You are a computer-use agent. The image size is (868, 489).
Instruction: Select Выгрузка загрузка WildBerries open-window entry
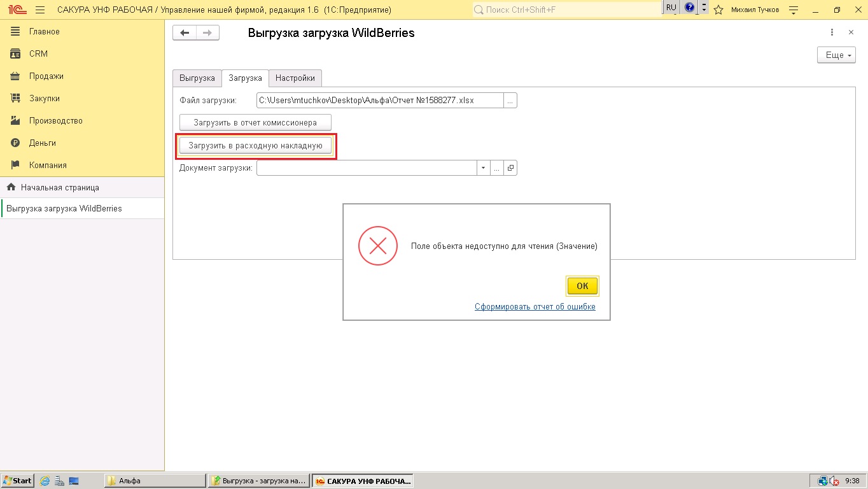click(x=82, y=209)
